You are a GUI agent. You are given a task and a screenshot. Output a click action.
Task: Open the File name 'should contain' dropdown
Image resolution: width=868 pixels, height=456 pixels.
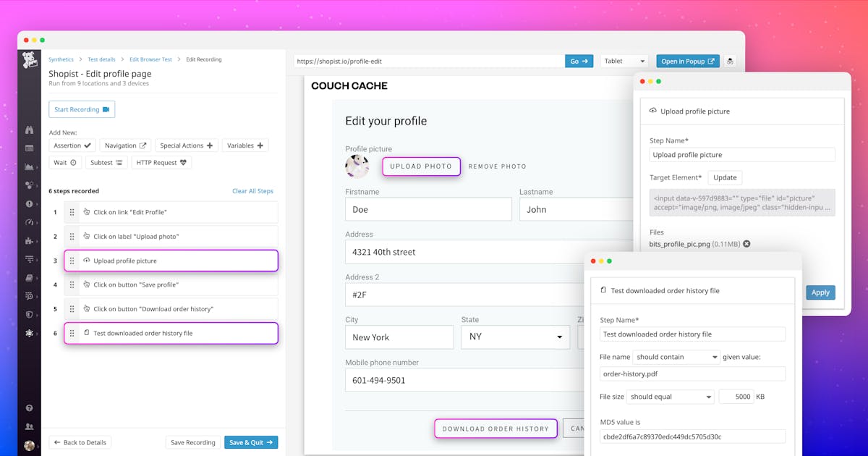(x=676, y=357)
